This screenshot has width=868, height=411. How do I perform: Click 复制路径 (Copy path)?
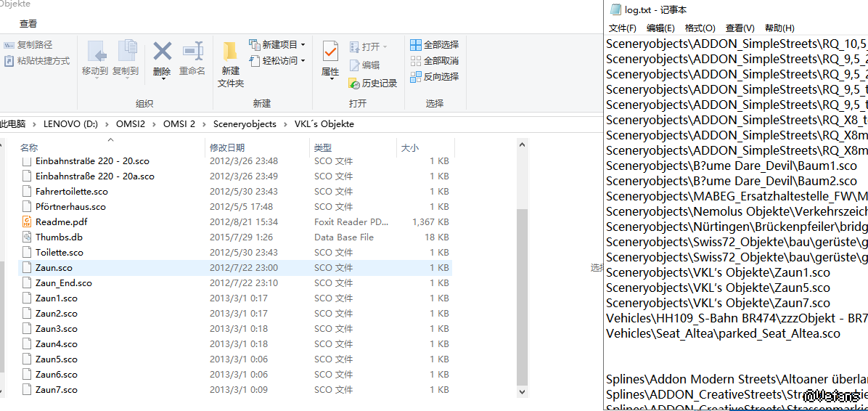(x=29, y=45)
